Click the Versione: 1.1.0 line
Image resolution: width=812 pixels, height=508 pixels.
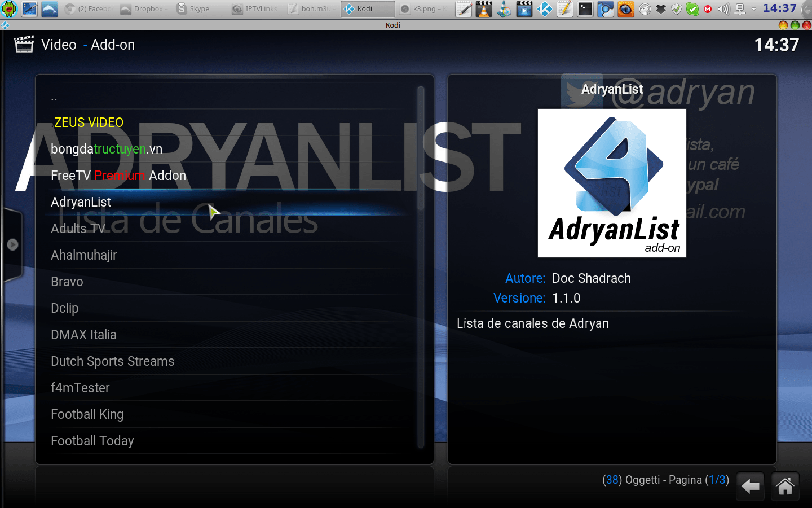pyautogui.click(x=537, y=298)
